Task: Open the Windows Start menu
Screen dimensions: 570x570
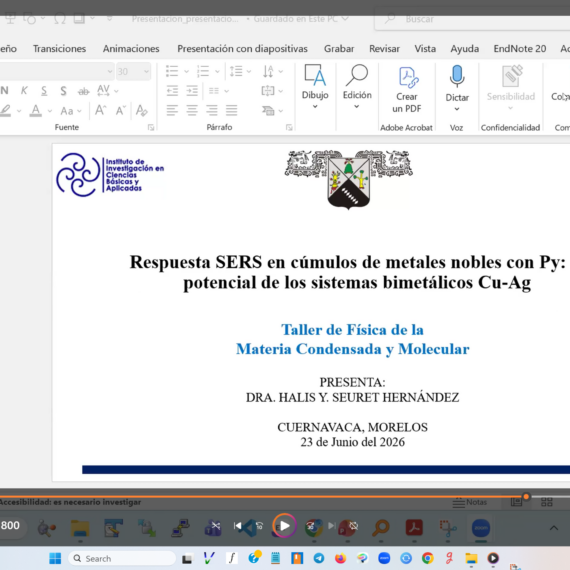Action: coord(55,558)
